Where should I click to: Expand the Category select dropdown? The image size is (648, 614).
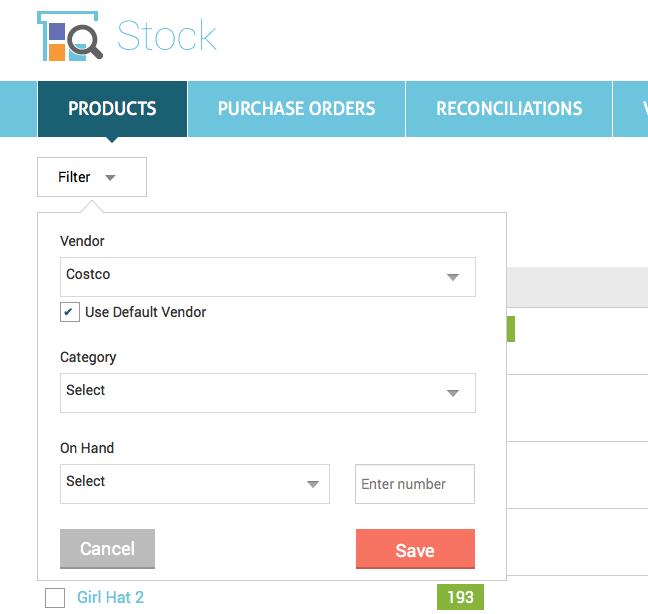[268, 393]
